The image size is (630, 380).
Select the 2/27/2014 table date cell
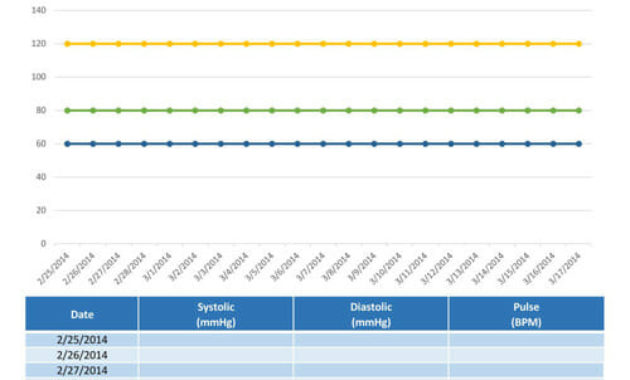[82, 370]
